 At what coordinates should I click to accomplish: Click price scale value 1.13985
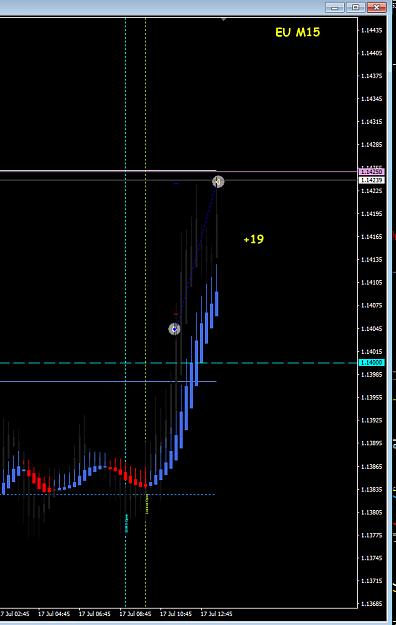371,375
